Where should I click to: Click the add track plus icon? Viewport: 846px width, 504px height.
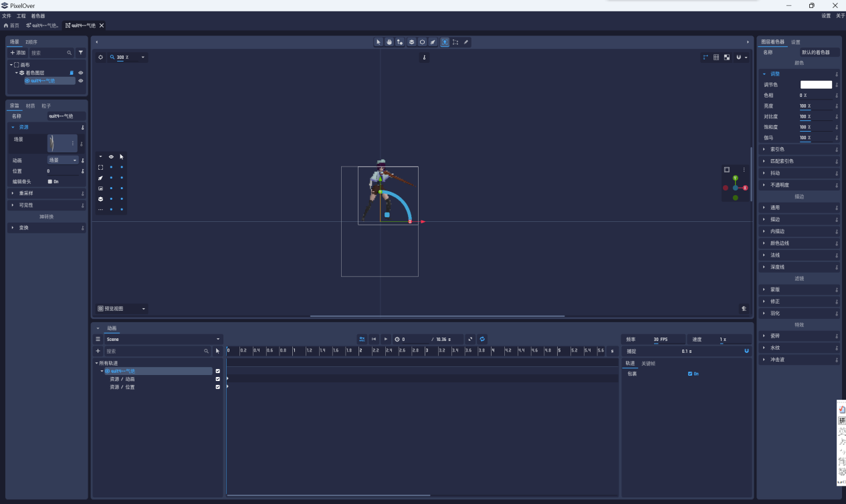pos(98,350)
